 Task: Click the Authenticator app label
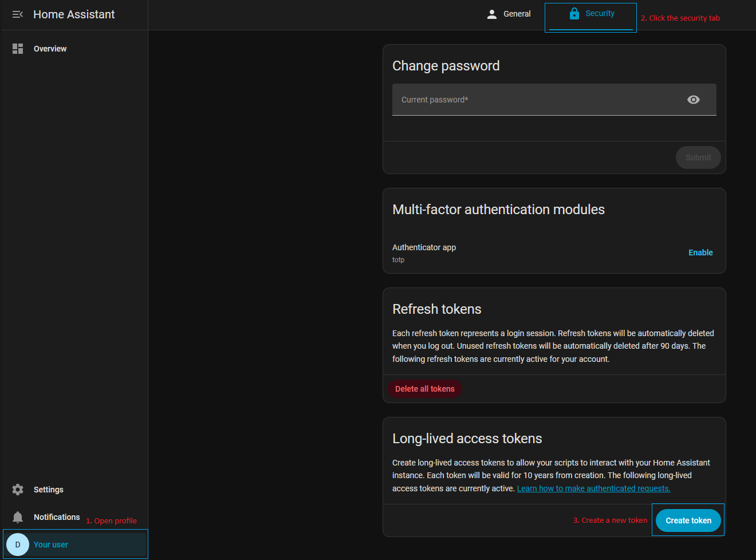[x=424, y=247]
